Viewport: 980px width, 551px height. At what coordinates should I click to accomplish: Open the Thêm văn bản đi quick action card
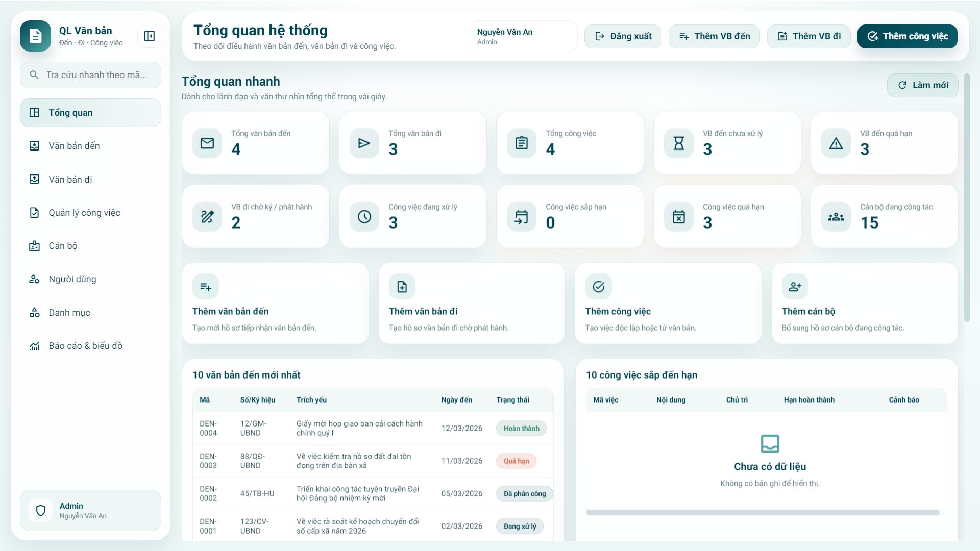coord(471,304)
